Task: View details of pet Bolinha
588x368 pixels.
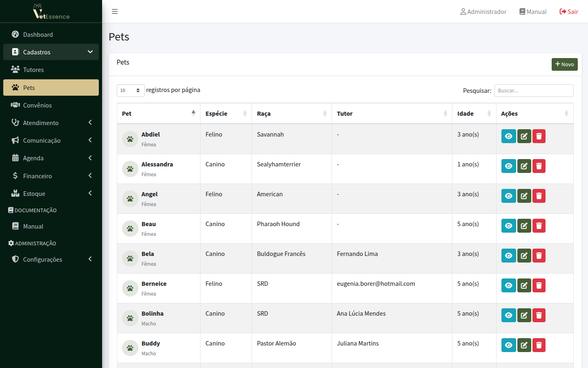Action: click(x=509, y=315)
